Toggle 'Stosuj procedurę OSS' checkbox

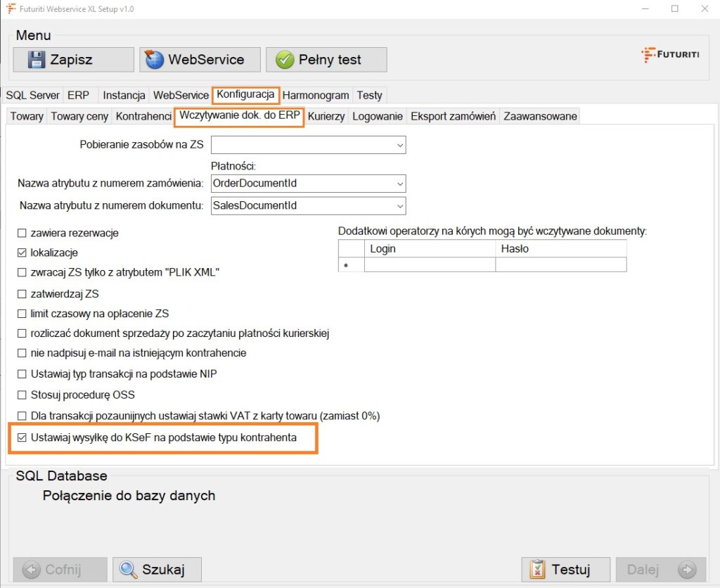[22, 395]
